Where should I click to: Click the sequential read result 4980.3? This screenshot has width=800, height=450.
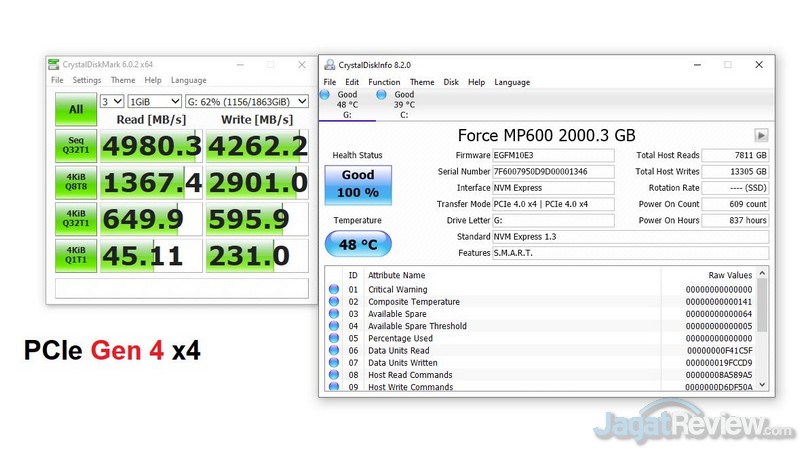click(x=151, y=146)
